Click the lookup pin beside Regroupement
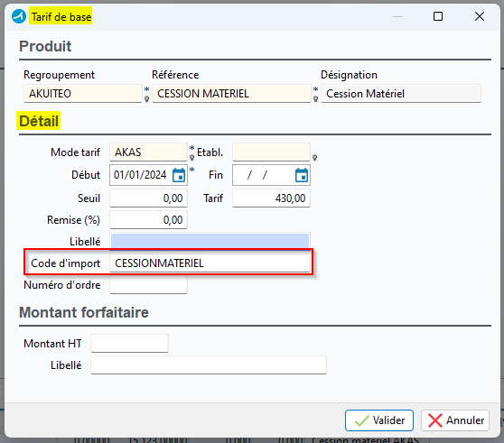 pos(147,99)
